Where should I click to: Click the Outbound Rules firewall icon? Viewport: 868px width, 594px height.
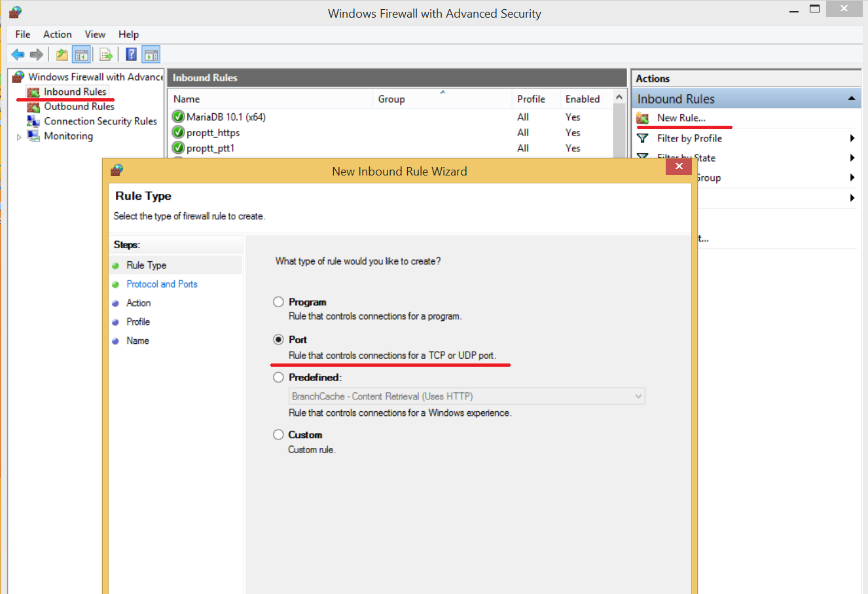[33, 107]
